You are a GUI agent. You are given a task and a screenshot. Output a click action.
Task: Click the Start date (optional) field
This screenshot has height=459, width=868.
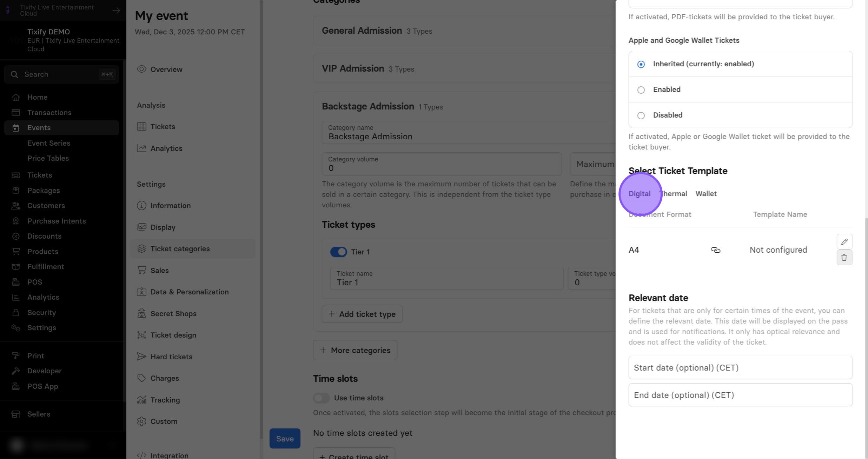(740, 367)
